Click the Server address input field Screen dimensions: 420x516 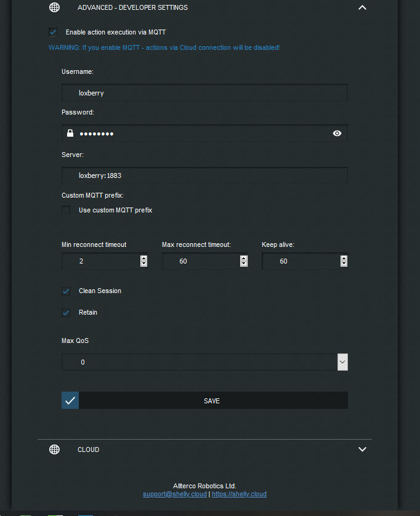point(204,175)
